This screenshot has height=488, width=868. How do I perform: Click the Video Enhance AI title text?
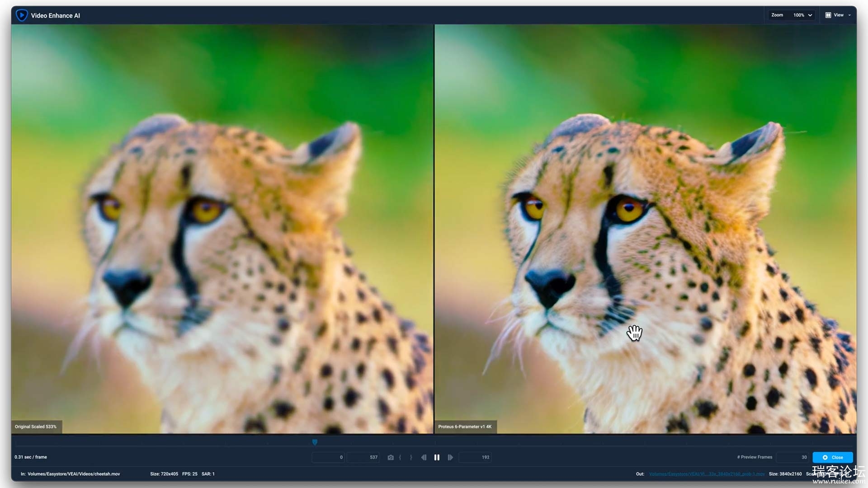(56, 15)
